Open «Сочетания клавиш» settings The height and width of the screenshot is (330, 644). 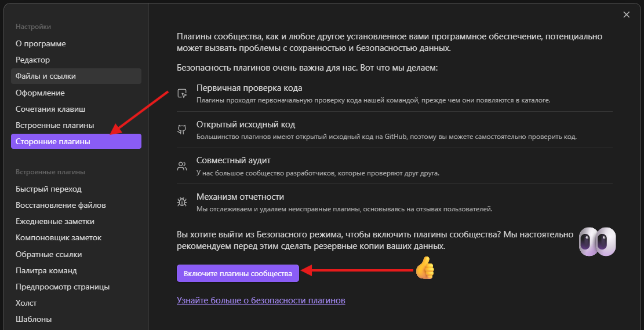click(x=50, y=109)
